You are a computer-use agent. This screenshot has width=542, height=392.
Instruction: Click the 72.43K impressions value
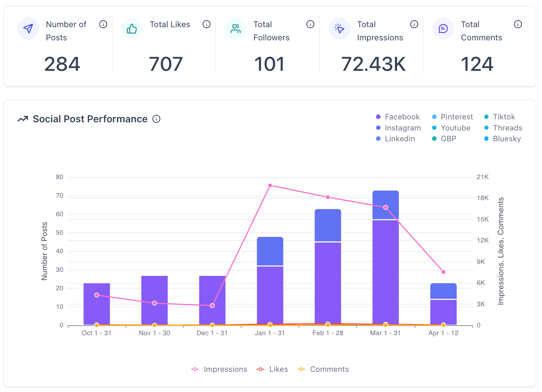click(374, 64)
